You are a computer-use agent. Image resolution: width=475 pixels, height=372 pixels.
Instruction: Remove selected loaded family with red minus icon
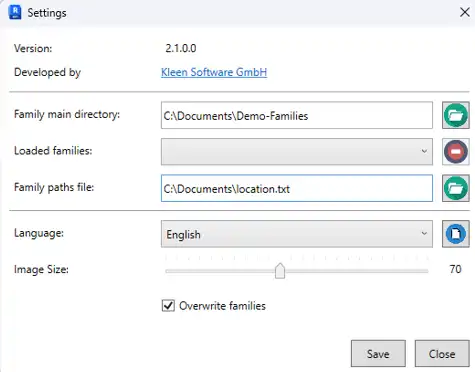click(x=456, y=152)
